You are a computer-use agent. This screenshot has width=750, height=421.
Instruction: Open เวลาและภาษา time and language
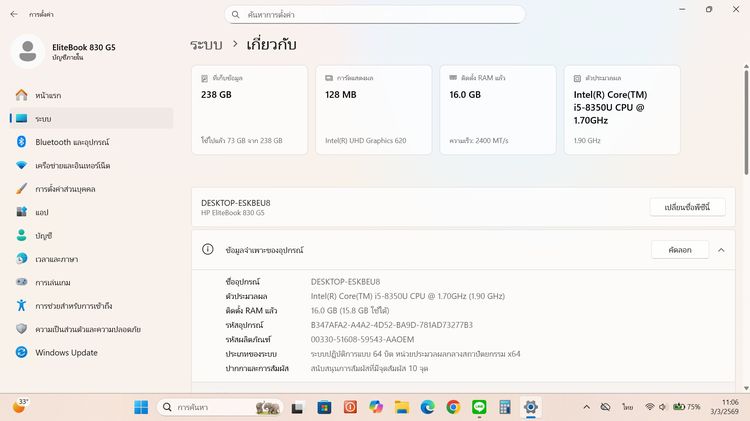(x=91, y=259)
